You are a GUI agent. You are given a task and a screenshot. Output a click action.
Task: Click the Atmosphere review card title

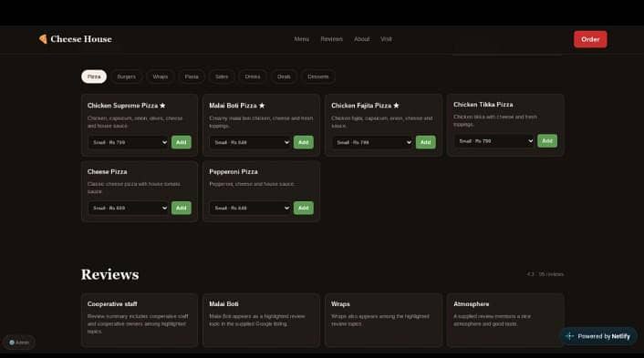tap(471, 304)
